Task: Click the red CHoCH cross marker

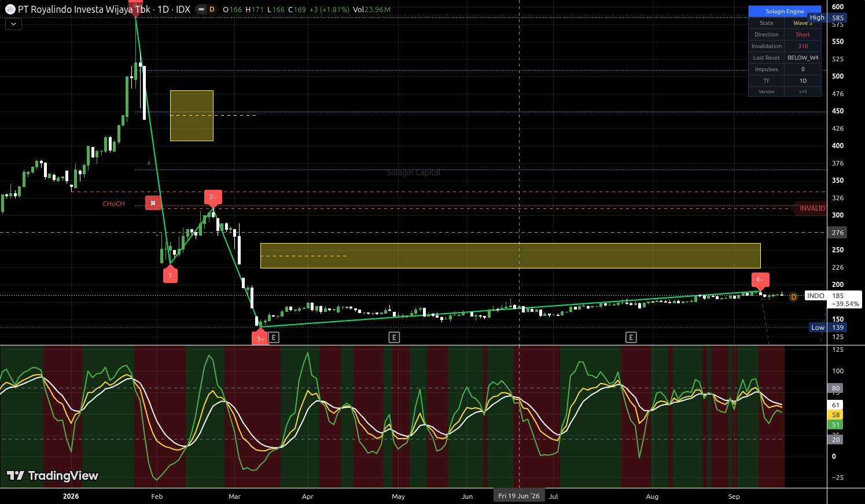Action: tap(153, 203)
